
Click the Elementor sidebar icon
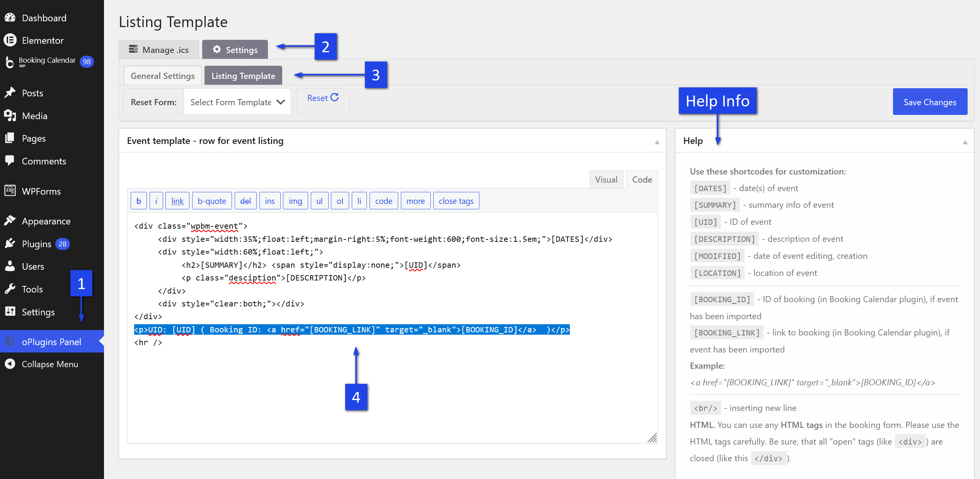pos(10,40)
